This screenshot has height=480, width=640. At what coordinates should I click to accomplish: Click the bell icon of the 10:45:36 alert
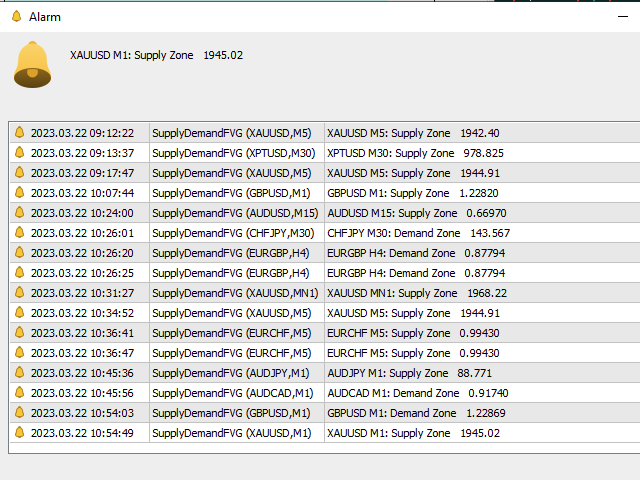coord(19,373)
